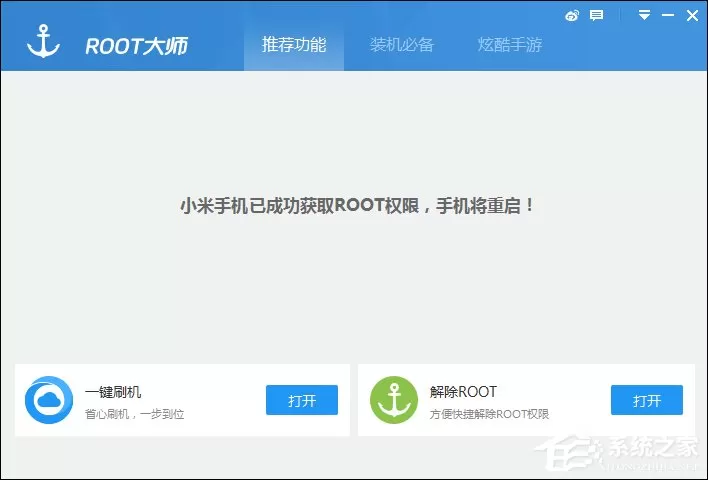Close the ROOT大师 window
This screenshot has height=480, width=708.
pos(692,16)
